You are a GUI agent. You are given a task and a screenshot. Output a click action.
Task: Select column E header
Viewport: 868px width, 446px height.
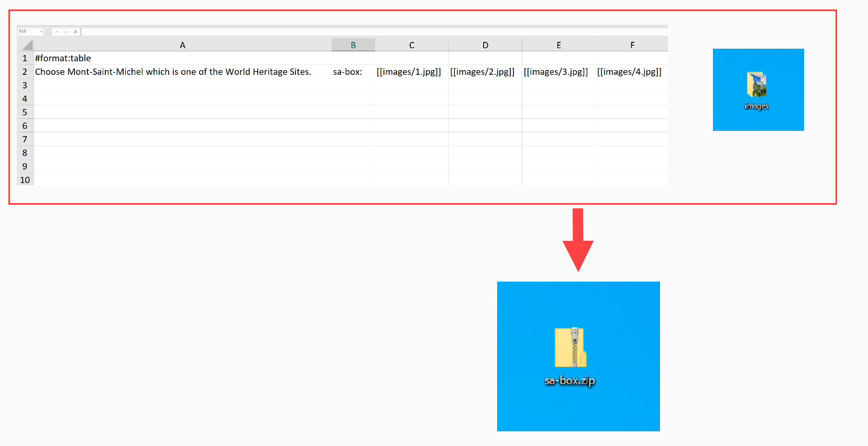click(558, 45)
